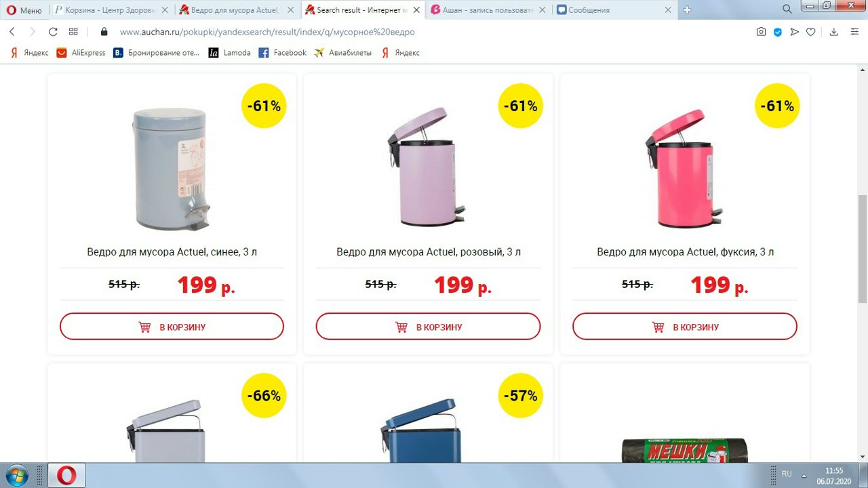Expand hidden system tray icons arrow
This screenshot has height=488, width=868.
tap(805, 475)
